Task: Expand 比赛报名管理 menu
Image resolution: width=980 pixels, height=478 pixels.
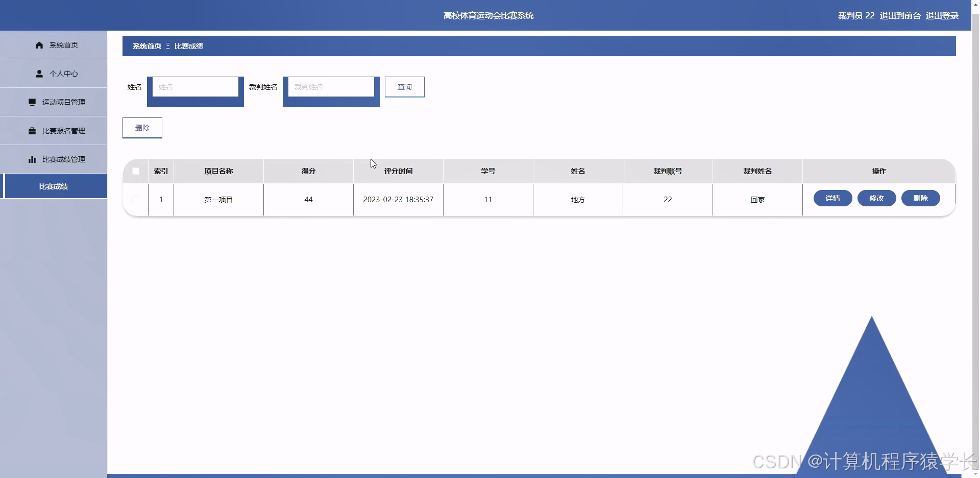Action: pyautogui.click(x=54, y=131)
